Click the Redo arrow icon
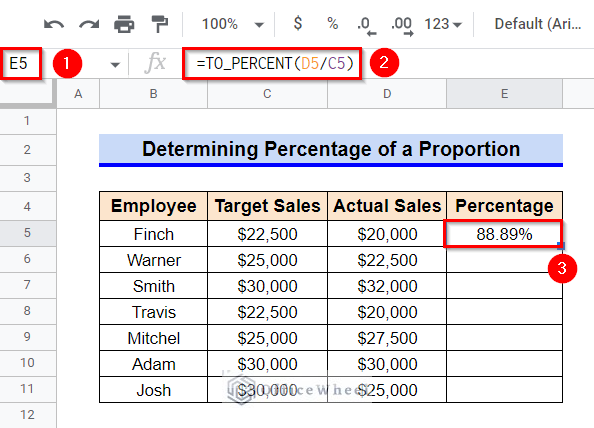 pos(89,25)
